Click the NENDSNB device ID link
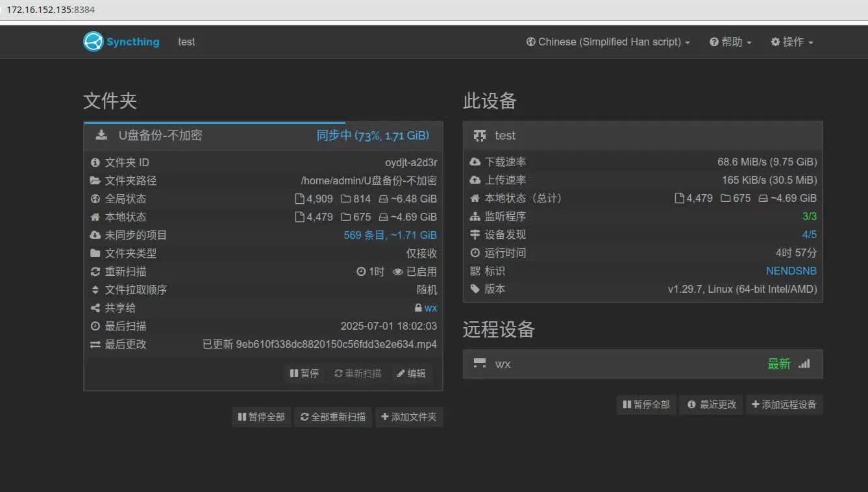The height and width of the screenshot is (492, 868). (791, 271)
